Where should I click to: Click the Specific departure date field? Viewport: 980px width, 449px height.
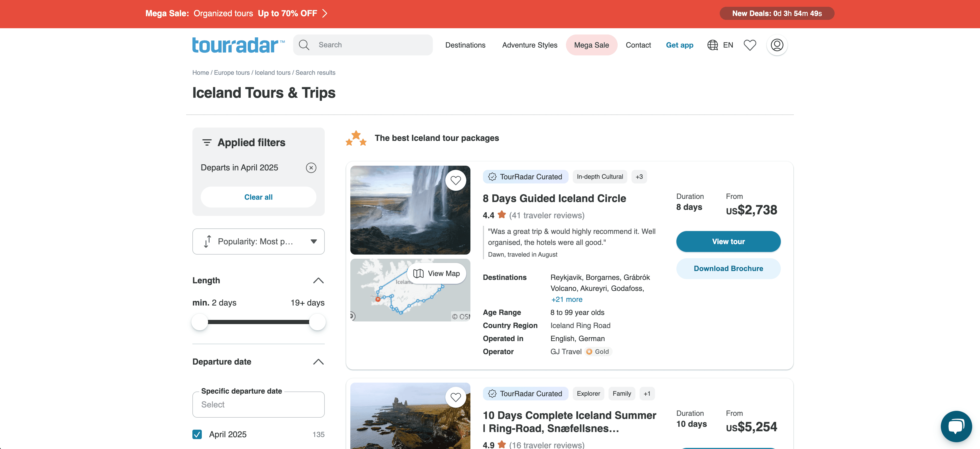coord(258,405)
